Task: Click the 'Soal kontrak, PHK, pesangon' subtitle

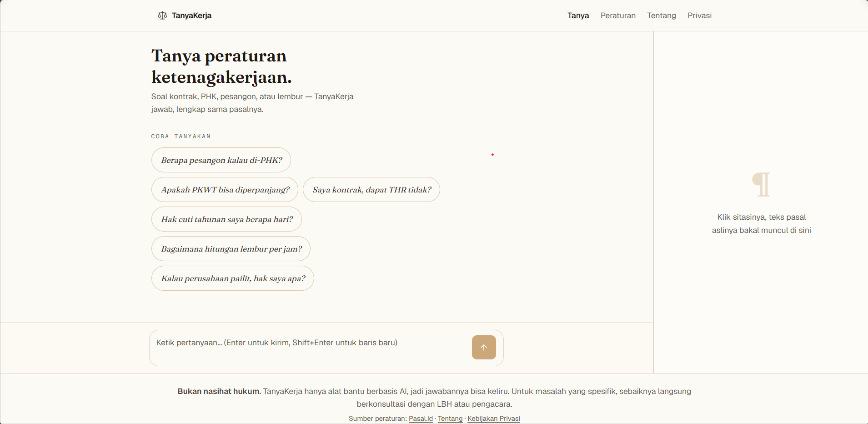Action: (252, 103)
